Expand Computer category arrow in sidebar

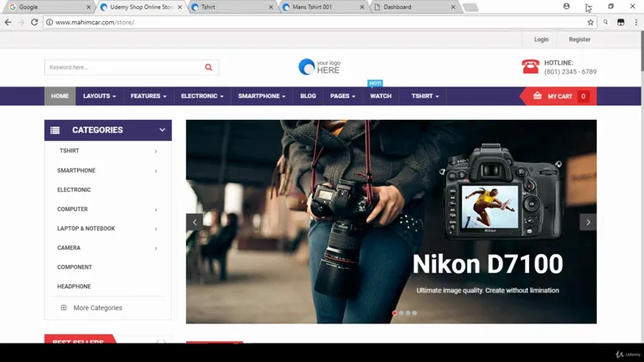point(156,209)
